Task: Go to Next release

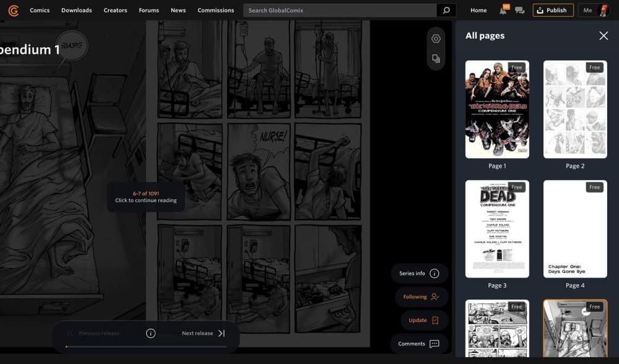Action: coord(203,333)
